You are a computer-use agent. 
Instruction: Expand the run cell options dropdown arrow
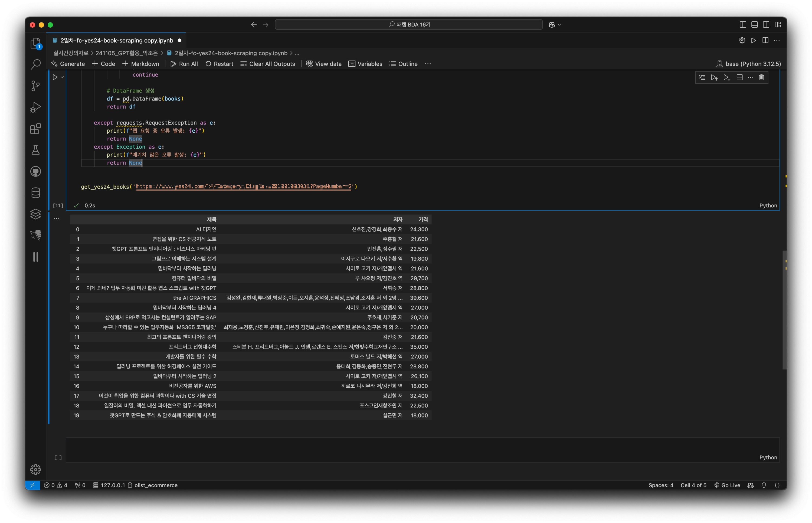(x=63, y=77)
